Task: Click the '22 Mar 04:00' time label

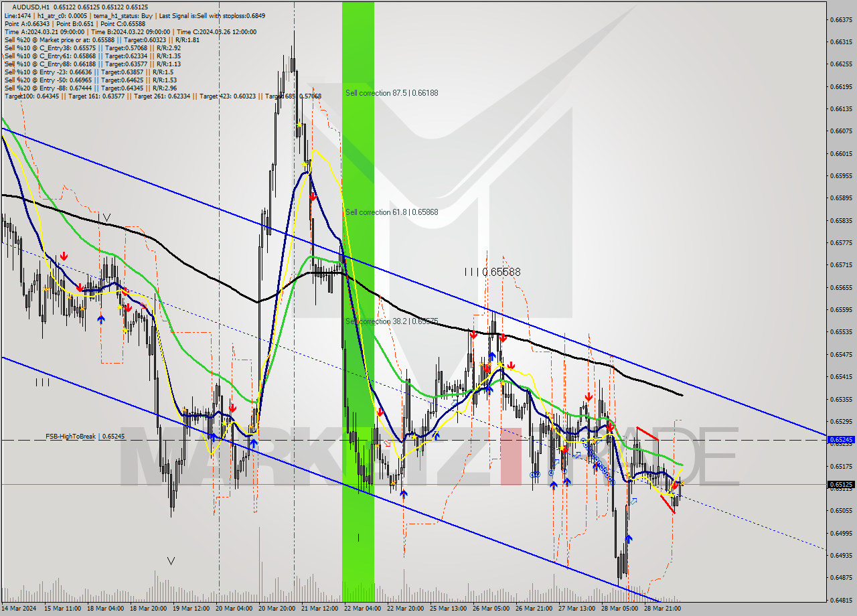Action: coord(362,608)
